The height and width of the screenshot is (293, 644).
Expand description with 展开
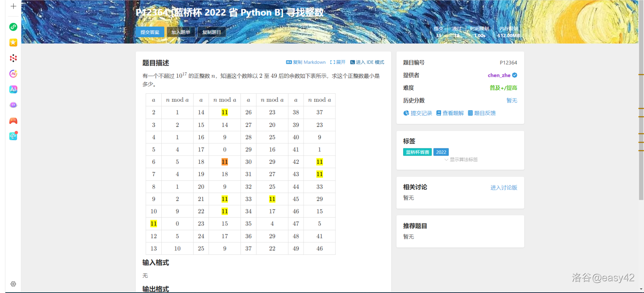pos(337,62)
